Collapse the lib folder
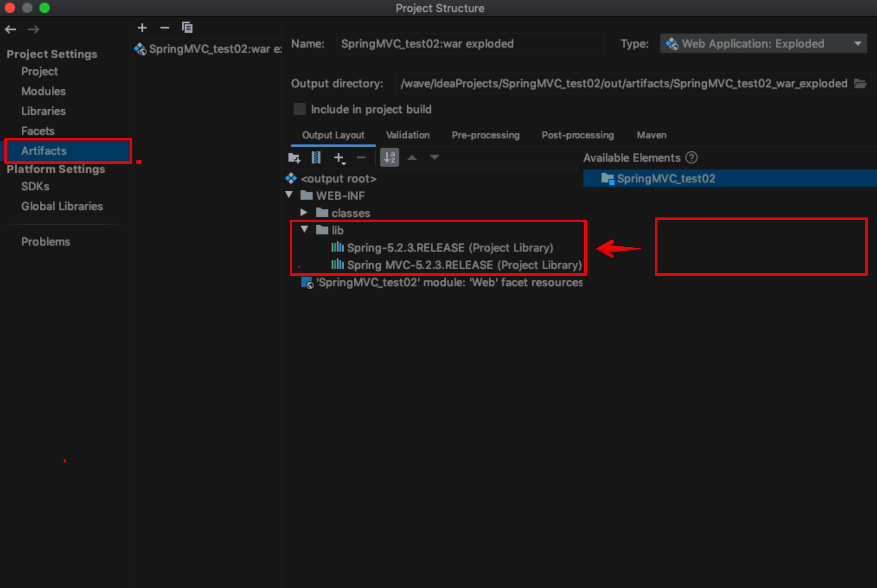This screenshot has width=877, height=588. coord(304,230)
